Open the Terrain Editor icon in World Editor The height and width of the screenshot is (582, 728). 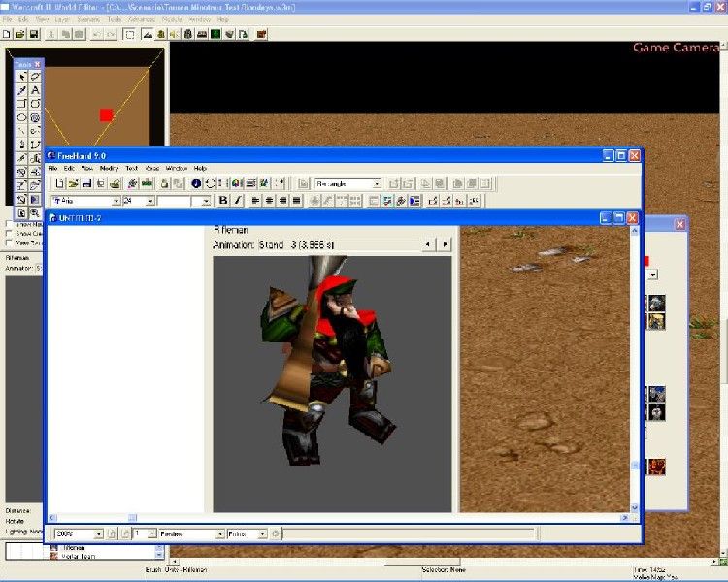click(148, 34)
